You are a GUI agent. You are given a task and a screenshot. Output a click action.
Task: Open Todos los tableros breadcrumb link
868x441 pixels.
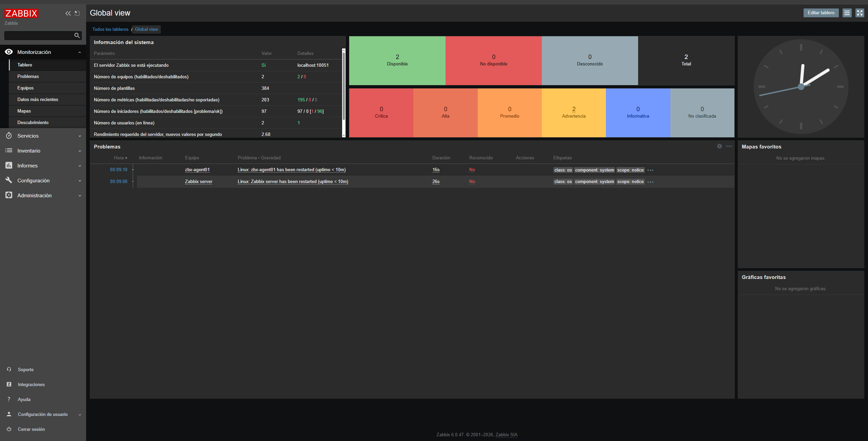click(111, 29)
